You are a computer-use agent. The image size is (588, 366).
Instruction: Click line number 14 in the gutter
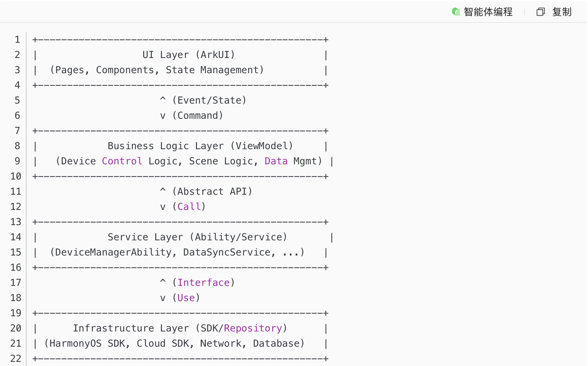click(16, 237)
